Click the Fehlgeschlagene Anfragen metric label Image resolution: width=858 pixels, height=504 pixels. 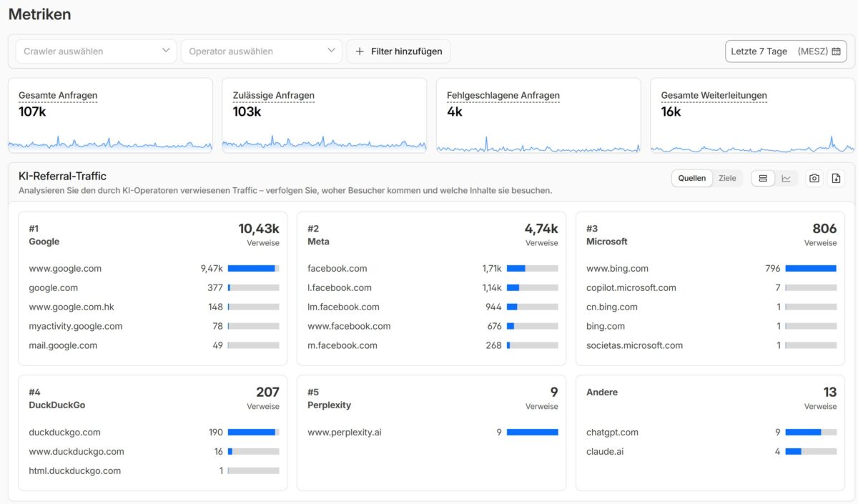(503, 95)
